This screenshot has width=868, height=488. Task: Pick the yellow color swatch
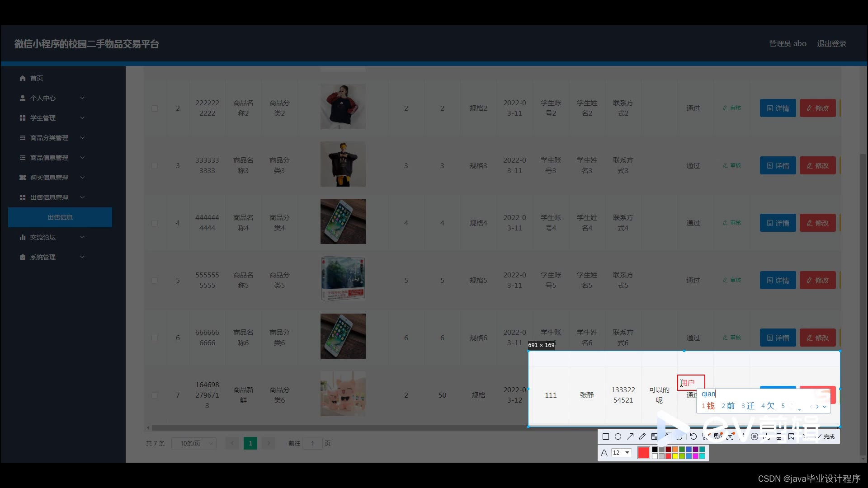[675, 456]
